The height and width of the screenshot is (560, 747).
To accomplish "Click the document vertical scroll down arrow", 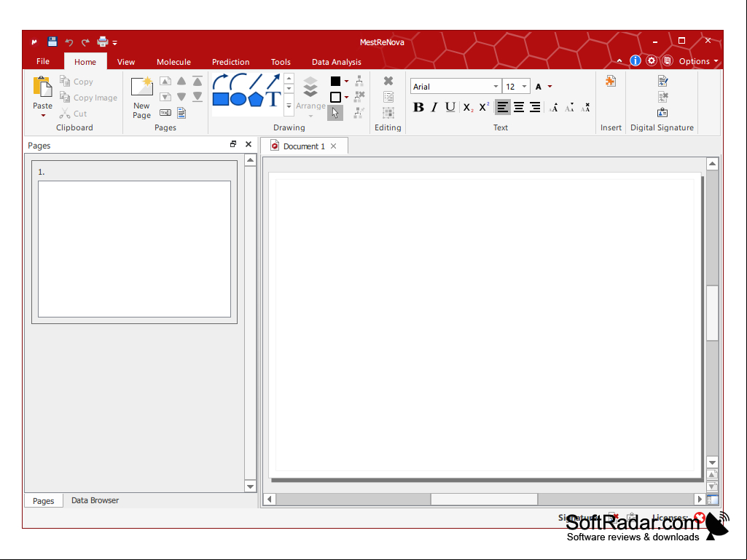I will (712, 462).
